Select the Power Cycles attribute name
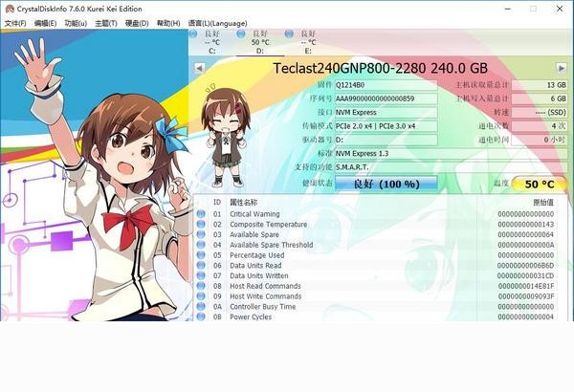The height and width of the screenshot is (392, 574). 251,316
